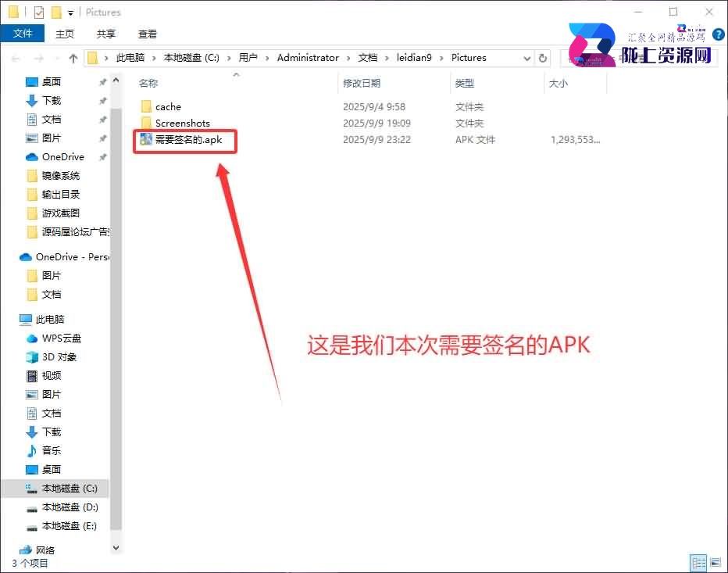Image resolution: width=728 pixels, height=573 pixels.
Task: Select 此电脑 in the navigation pane
Action: coord(50,319)
